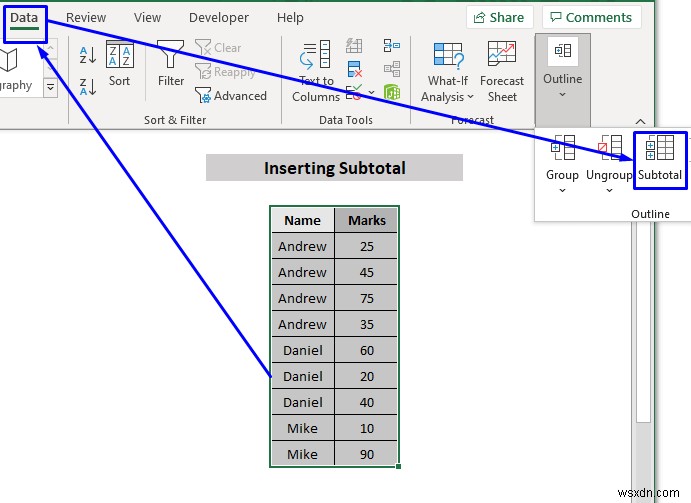Image resolution: width=691 pixels, height=503 pixels.
Task: Open Consolidate tool
Action: tap(392, 45)
